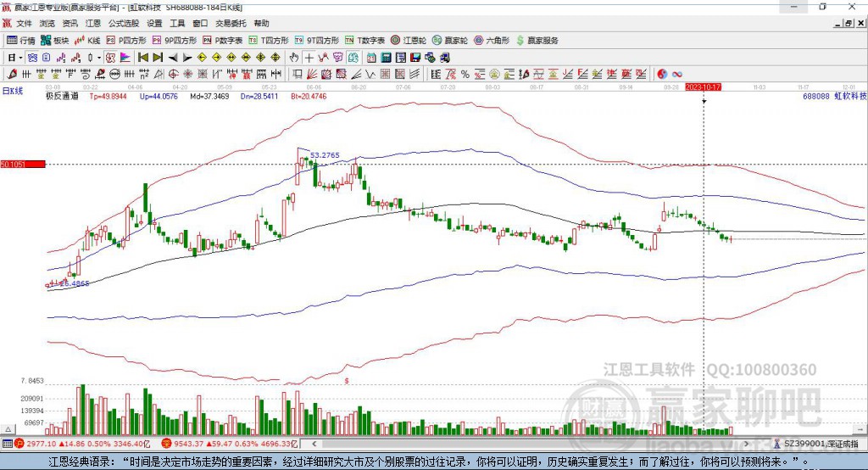Open the 交易委托 menu

231,23
